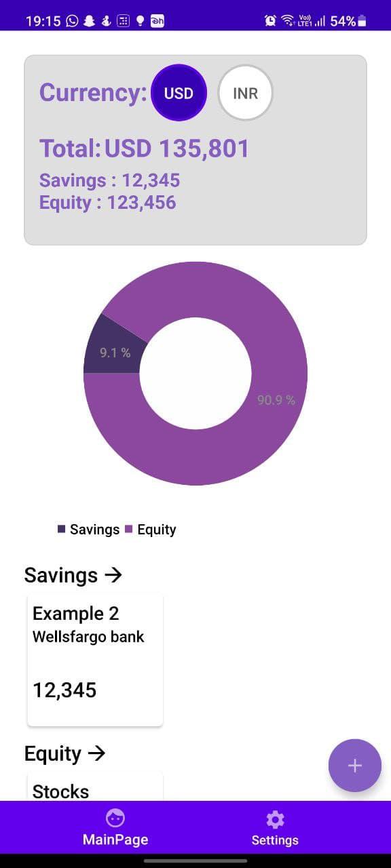Tap the Wi-Fi signal icon
This screenshot has width=391, height=868.
(288, 21)
